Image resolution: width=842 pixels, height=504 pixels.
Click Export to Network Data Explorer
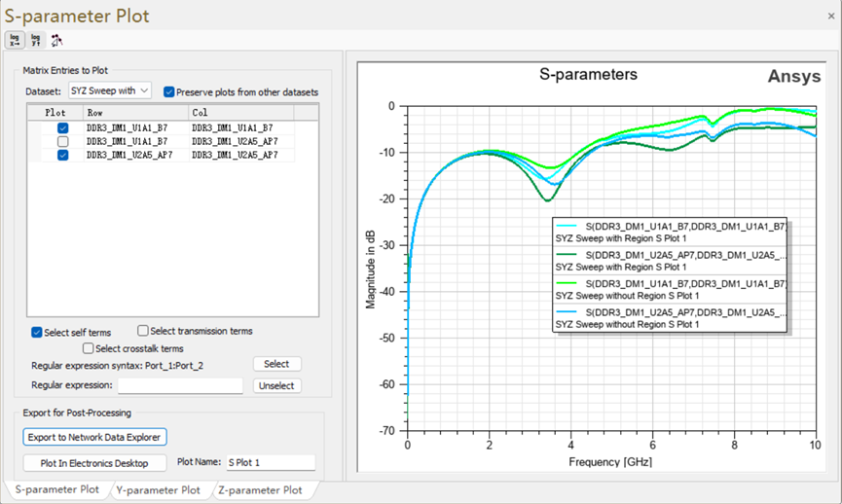pos(95,437)
